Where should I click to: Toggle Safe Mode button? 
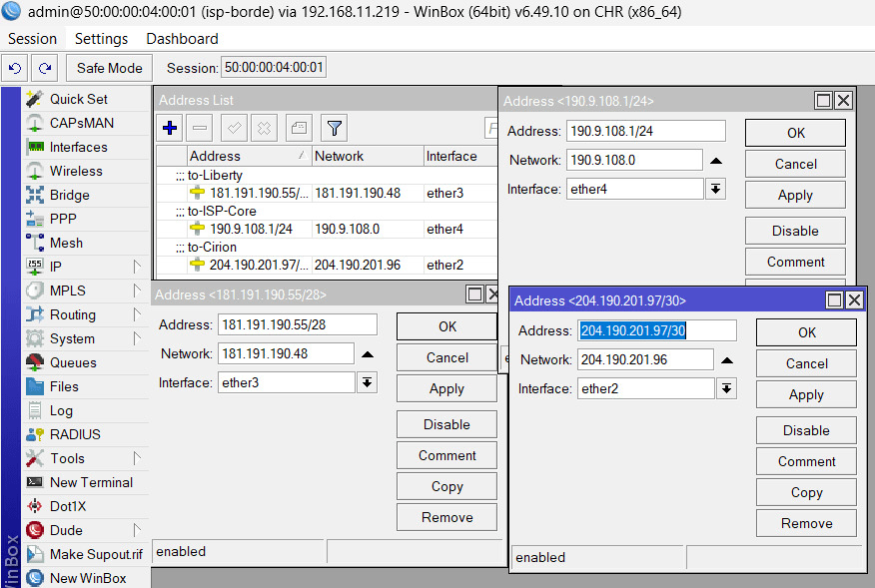[x=110, y=68]
